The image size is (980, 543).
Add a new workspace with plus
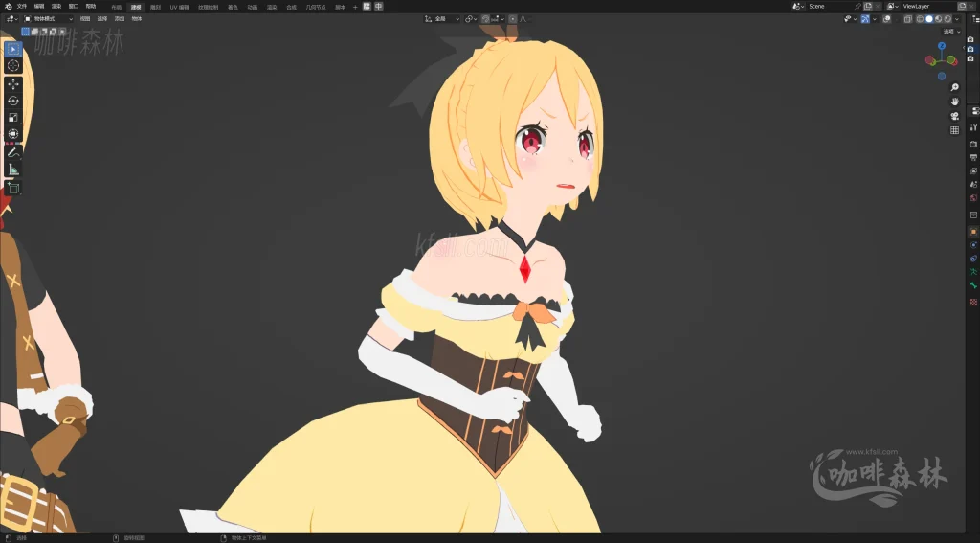point(355,7)
